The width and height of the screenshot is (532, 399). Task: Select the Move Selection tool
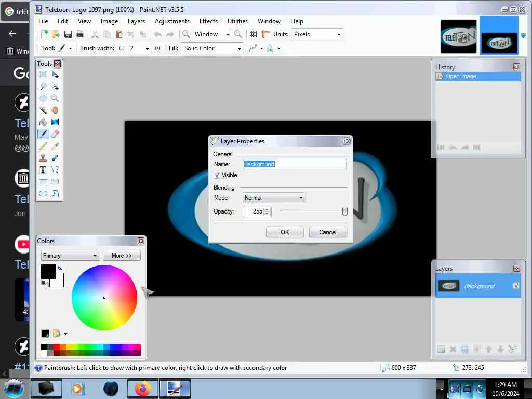pyautogui.click(x=55, y=87)
